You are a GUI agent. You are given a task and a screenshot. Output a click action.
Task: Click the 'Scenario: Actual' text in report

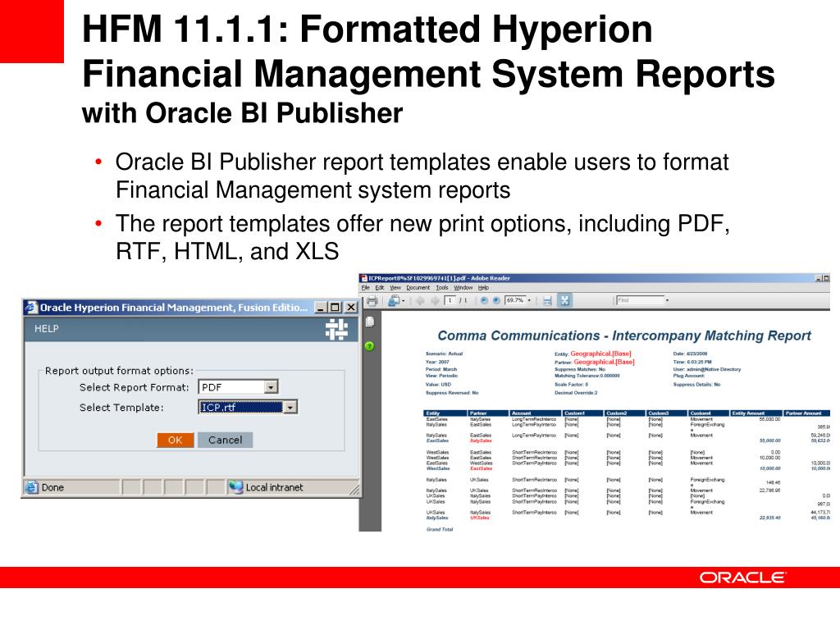tap(444, 354)
